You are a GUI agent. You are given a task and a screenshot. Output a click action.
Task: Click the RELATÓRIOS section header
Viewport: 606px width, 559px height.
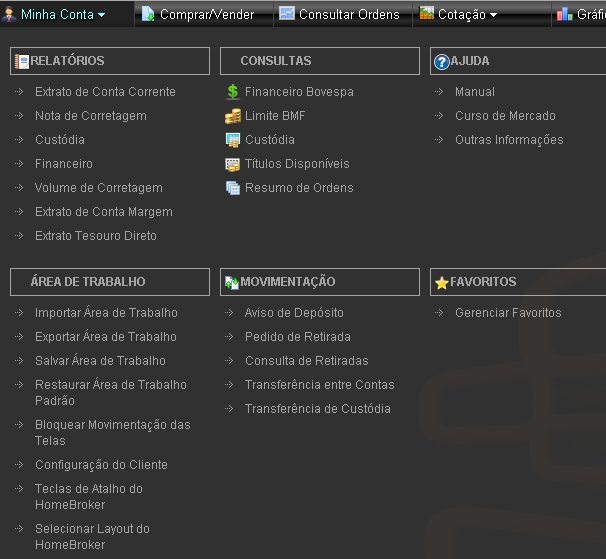pyautogui.click(x=110, y=61)
